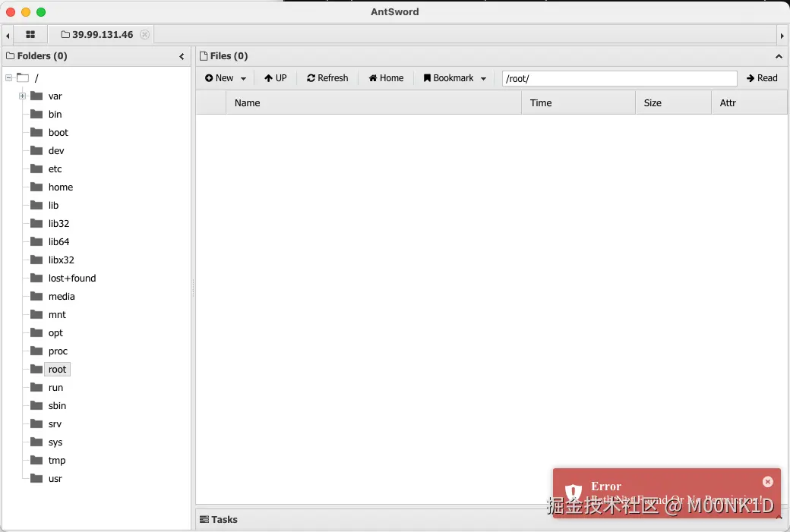Select the proc folder

[x=58, y=351]
